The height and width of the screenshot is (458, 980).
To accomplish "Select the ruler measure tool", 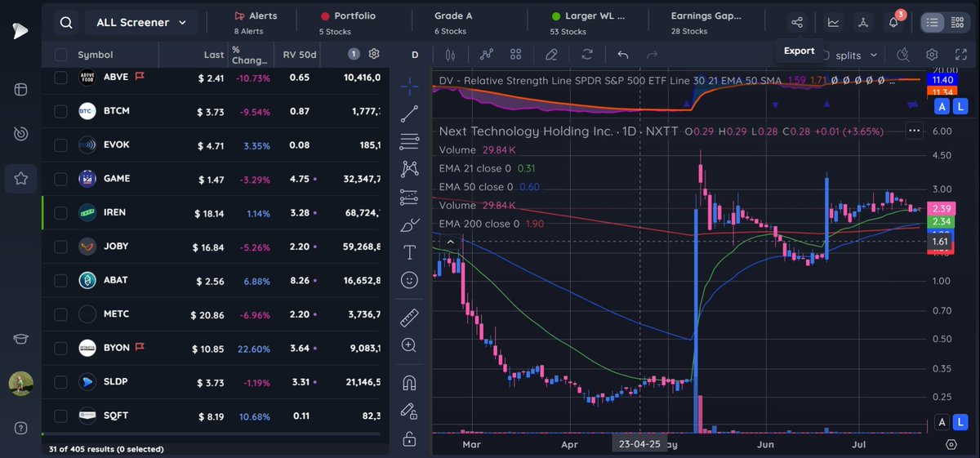I will (410, 318).
